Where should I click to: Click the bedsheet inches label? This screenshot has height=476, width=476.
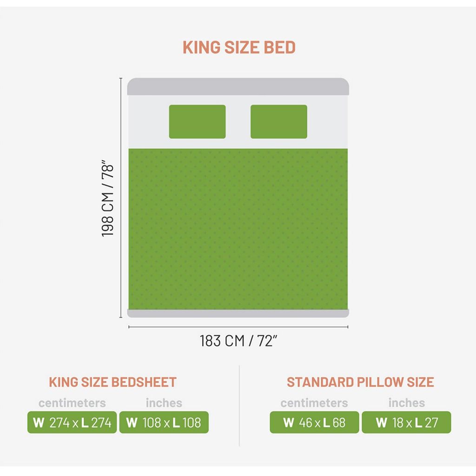click(164, 403)
